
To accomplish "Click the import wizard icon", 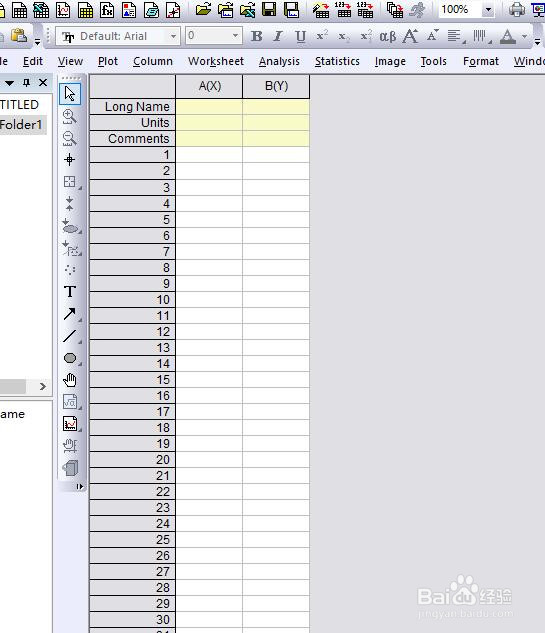I will 321,10.
